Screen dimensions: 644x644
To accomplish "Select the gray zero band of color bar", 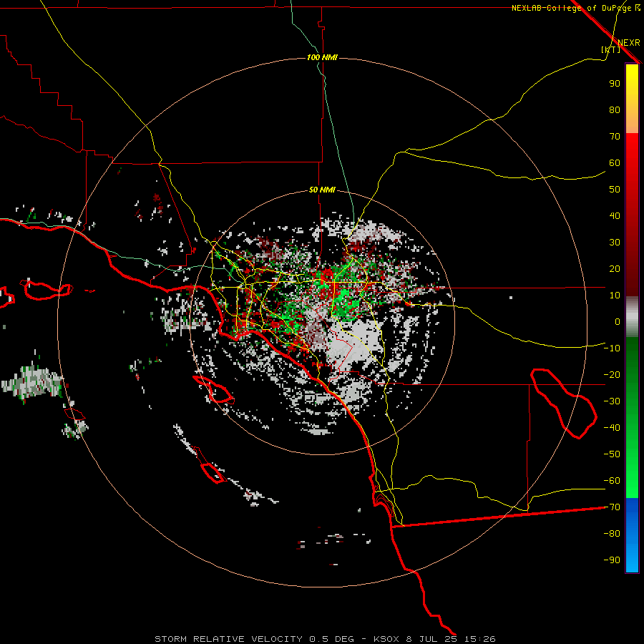I will [x=632, y=317].
